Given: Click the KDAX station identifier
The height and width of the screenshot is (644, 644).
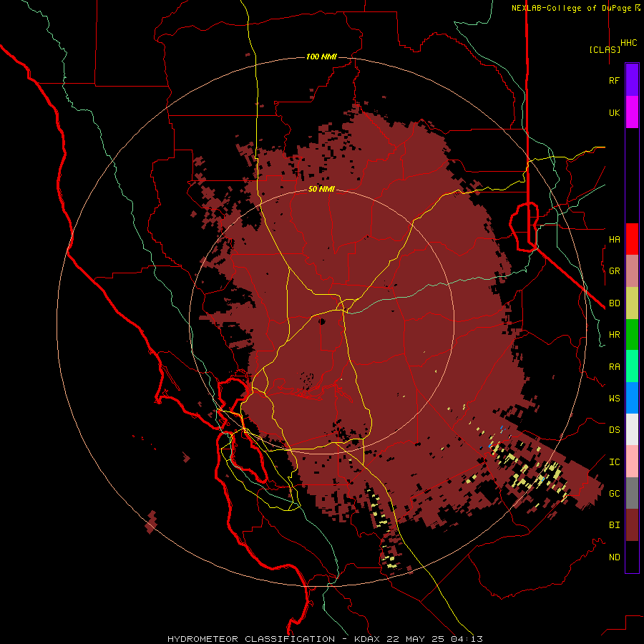Looking at the screenshot, I should tap(367, 639).
